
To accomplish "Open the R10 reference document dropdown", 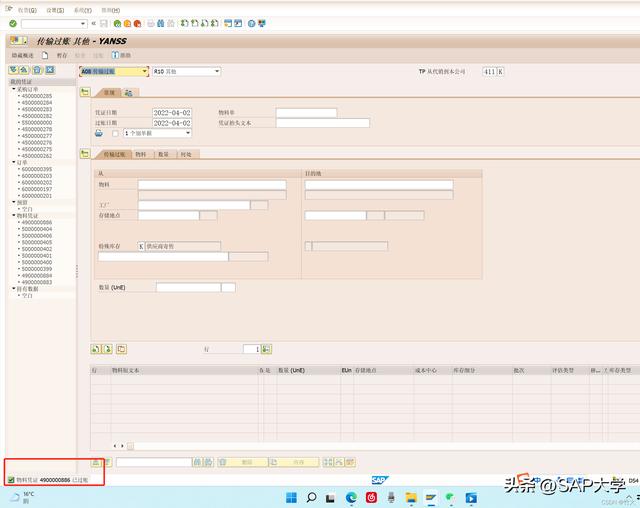I will click(217, 71).
